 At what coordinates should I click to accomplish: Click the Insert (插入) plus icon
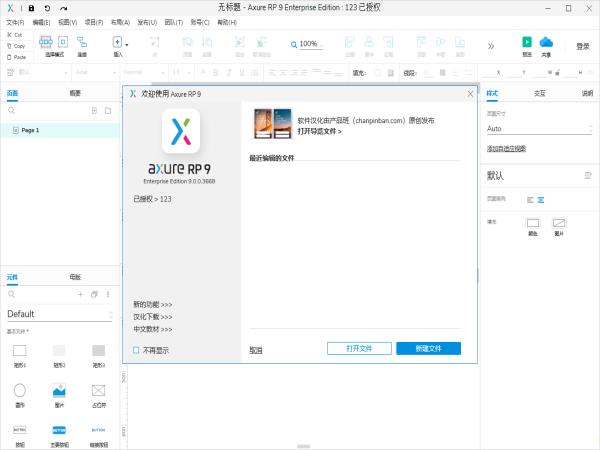(x=117, y=42)
